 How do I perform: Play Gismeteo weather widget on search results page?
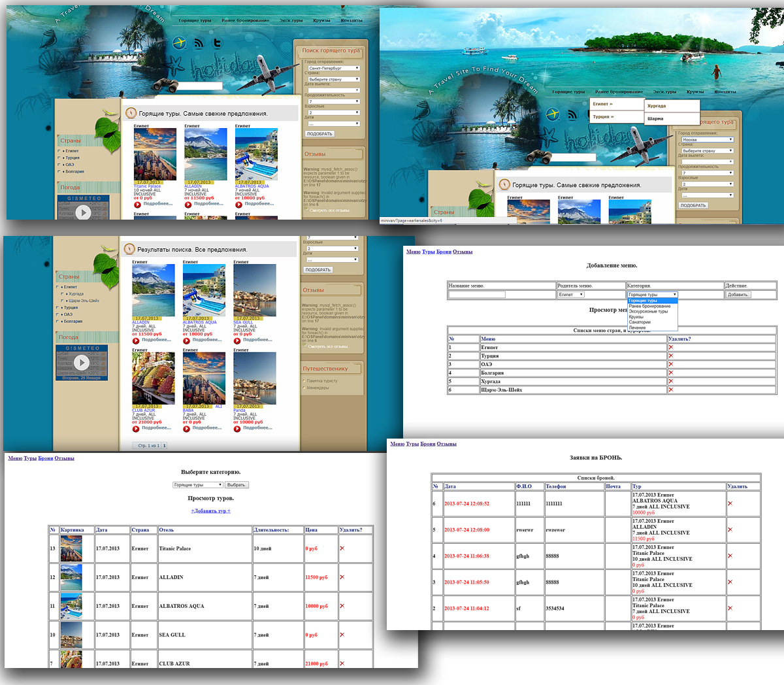point(81,362)
